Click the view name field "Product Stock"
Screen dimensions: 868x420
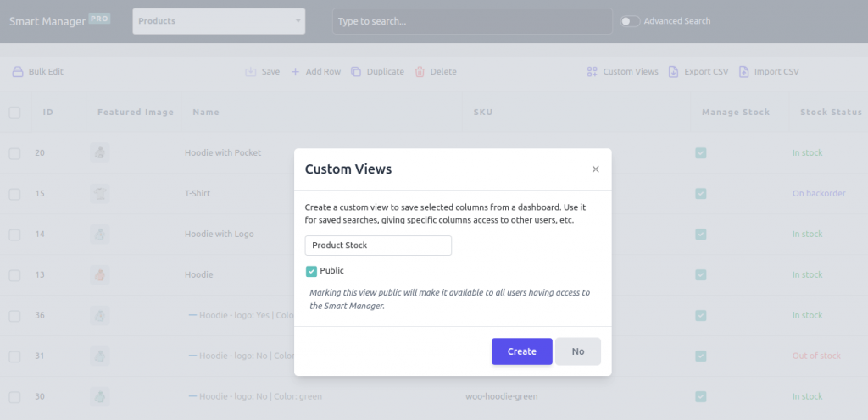coord(378,246)
